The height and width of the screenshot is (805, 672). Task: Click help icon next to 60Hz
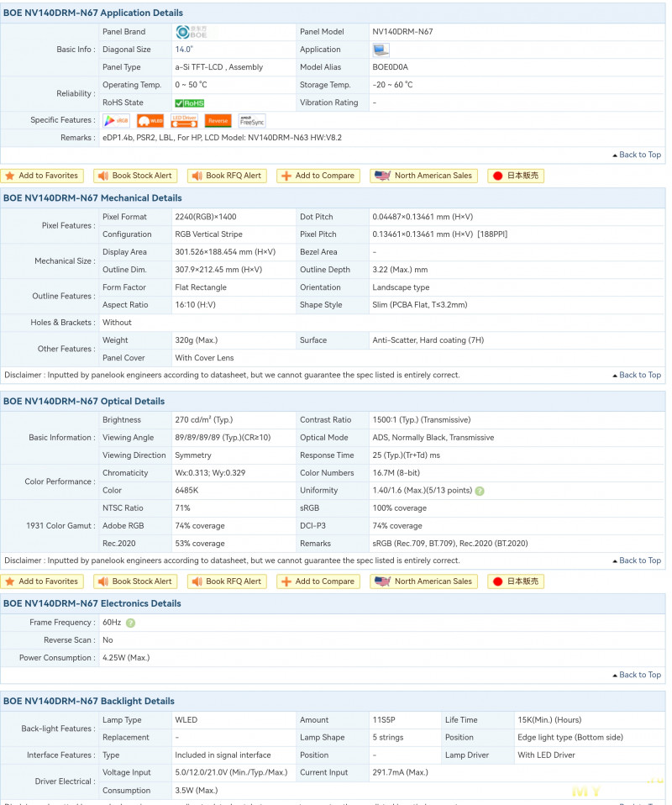tap(130, 623)
